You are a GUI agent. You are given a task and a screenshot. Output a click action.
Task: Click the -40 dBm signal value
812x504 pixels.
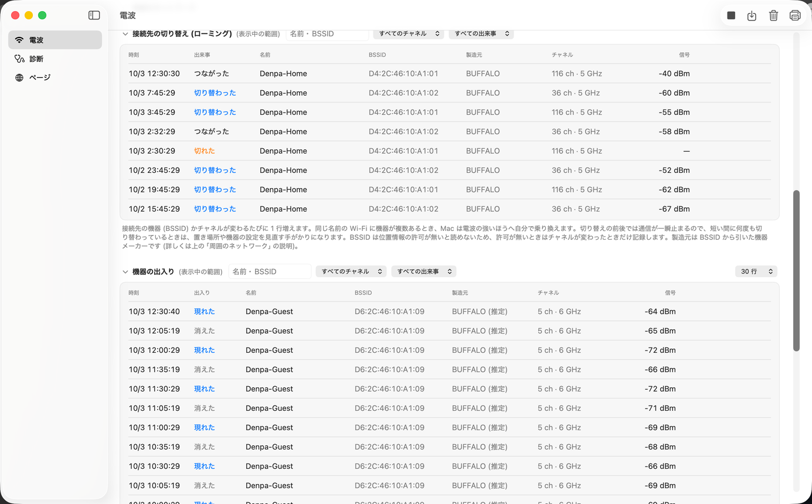point(674,73)
